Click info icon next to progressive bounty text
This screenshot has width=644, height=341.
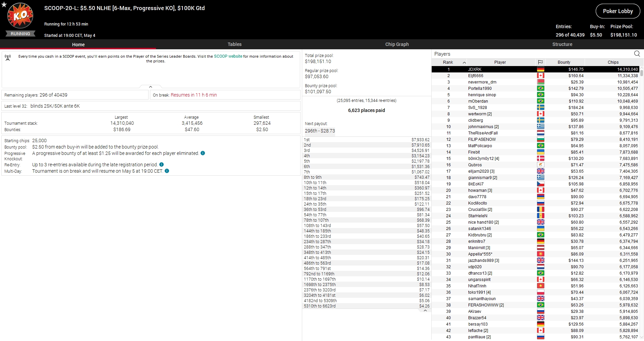(x=203, y=153)
